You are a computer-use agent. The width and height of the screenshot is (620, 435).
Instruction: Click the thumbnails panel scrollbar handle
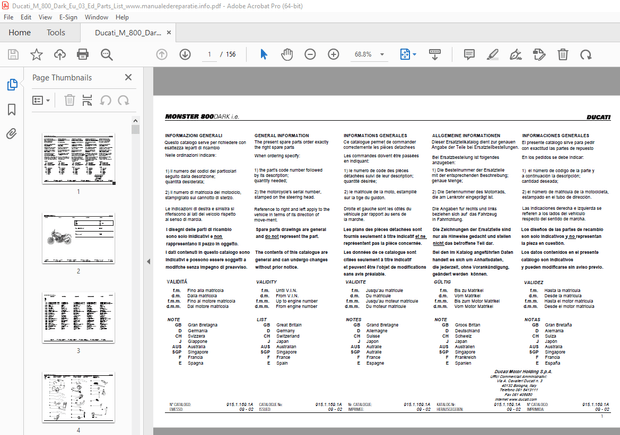pyautogui.click(x=135, y=129)
